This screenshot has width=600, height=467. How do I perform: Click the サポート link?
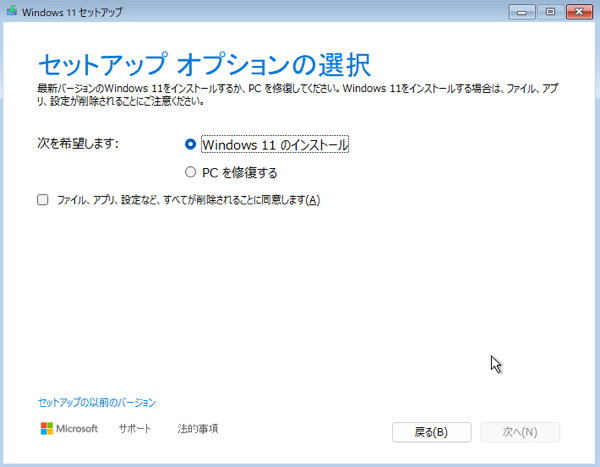click(x=135, y=428)
